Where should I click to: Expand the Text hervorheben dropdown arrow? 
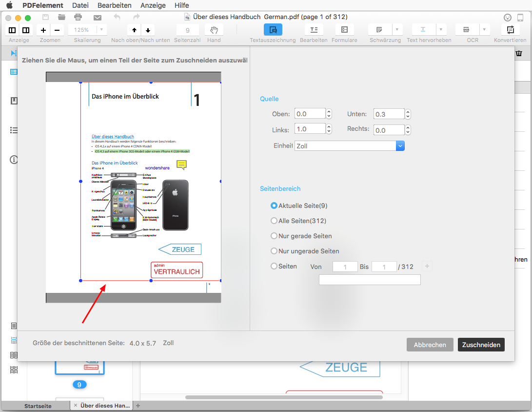441,30
